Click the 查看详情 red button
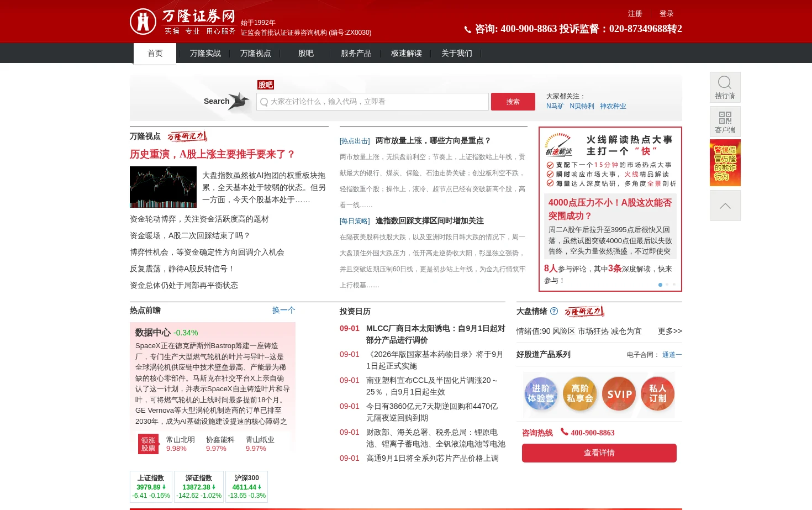Viewport: 812px width, 510px height. [x=599, y=453]
